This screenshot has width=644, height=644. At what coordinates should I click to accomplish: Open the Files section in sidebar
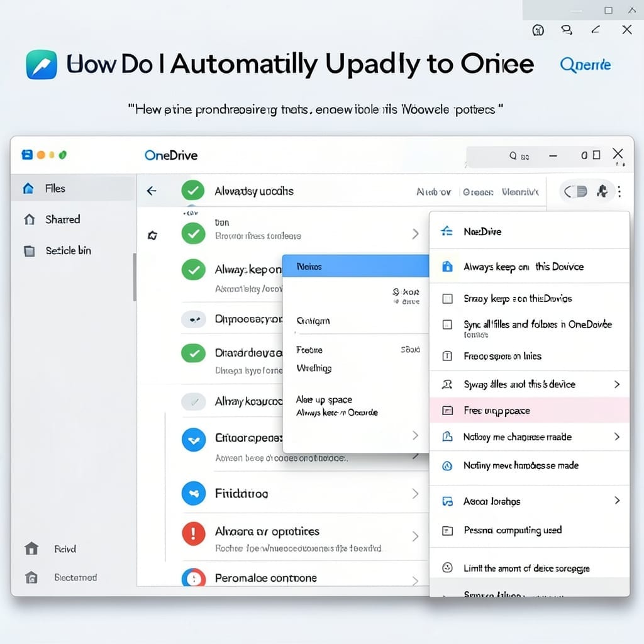(x=73, y=189)
